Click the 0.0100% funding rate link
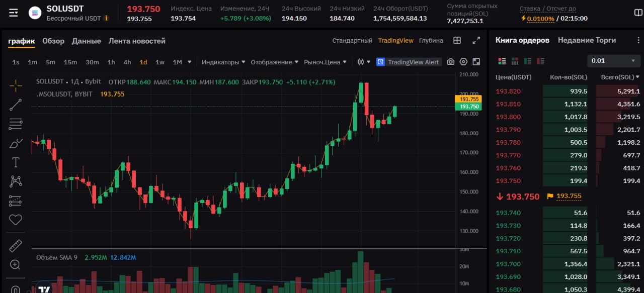 click(x=541, y=19)
